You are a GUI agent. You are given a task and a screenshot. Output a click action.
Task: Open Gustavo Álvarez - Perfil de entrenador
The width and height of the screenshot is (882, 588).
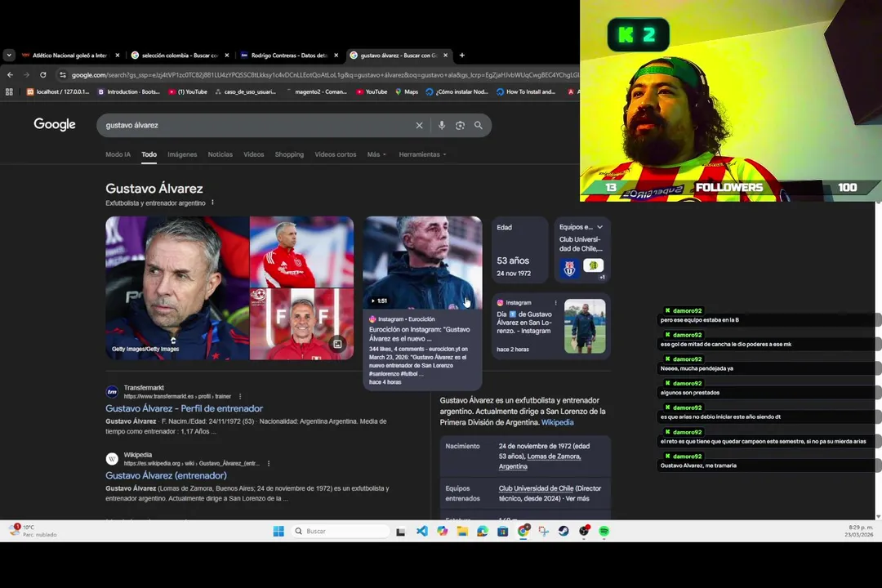point(184,408)
